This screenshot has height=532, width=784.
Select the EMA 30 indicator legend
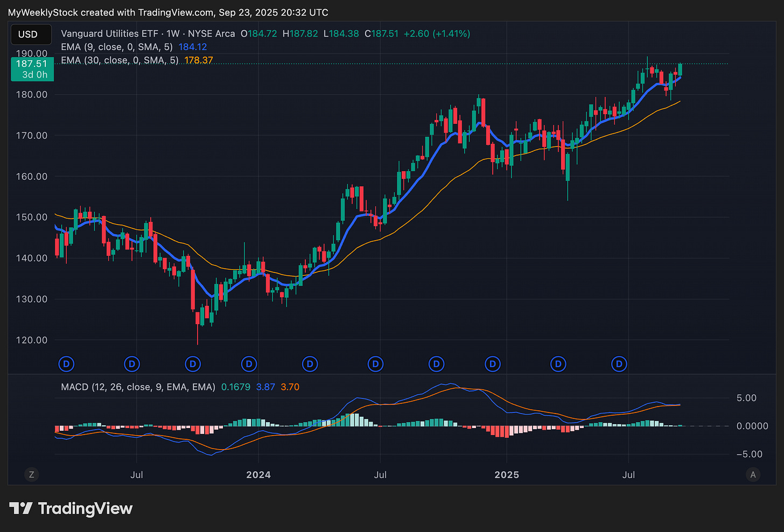pyautogui.click(x=120, y=60)
